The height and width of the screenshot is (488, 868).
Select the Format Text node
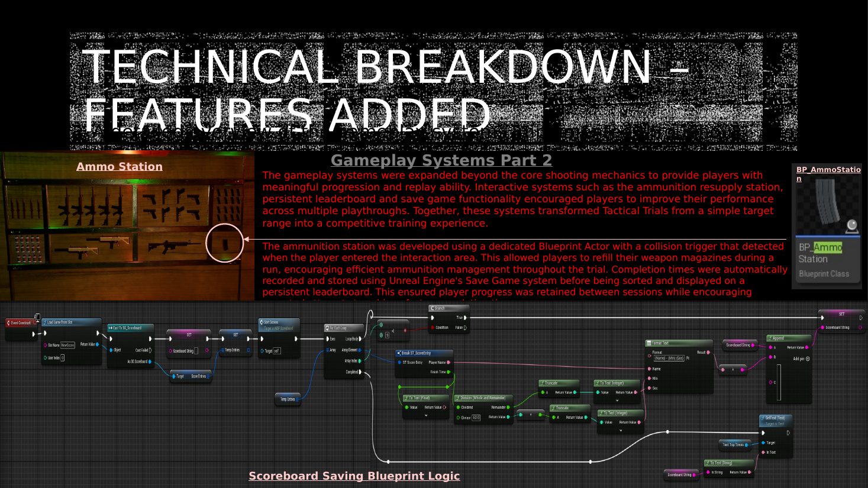tap(679, 367)
